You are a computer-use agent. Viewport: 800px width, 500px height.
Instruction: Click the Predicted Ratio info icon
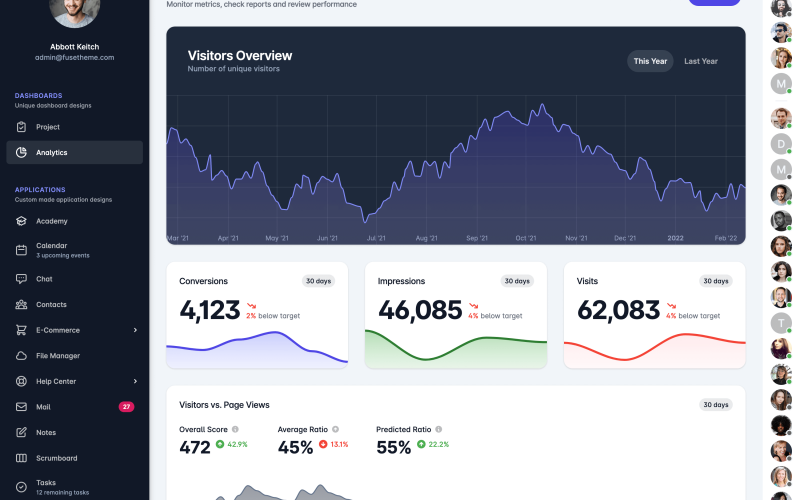coord(438,429)
